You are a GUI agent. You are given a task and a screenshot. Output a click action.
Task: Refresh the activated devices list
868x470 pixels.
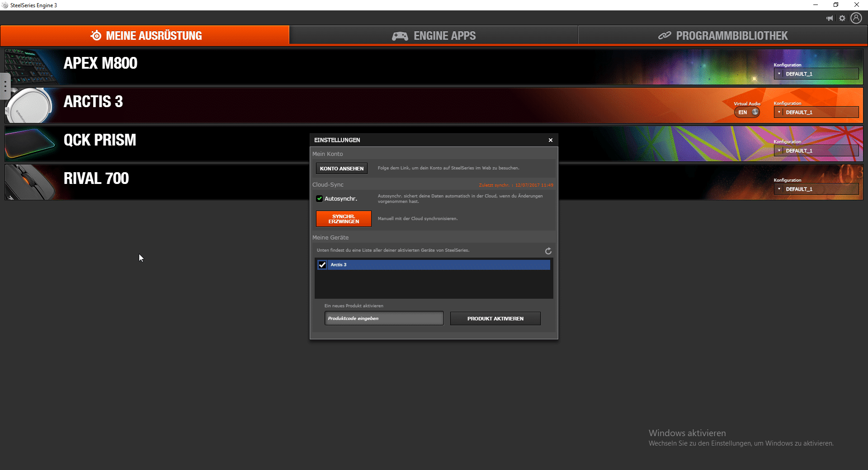tap(548, 251)
